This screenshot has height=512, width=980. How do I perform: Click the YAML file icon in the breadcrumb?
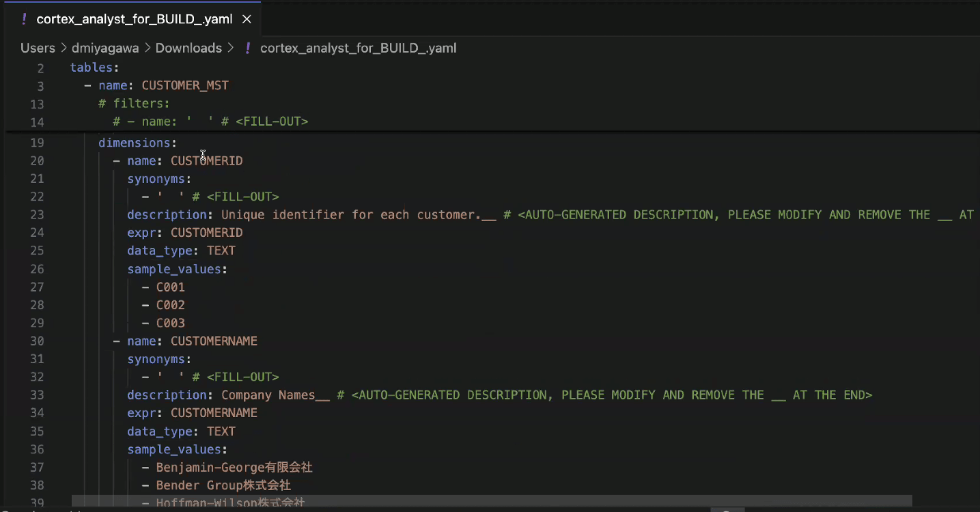coord(248,48)
